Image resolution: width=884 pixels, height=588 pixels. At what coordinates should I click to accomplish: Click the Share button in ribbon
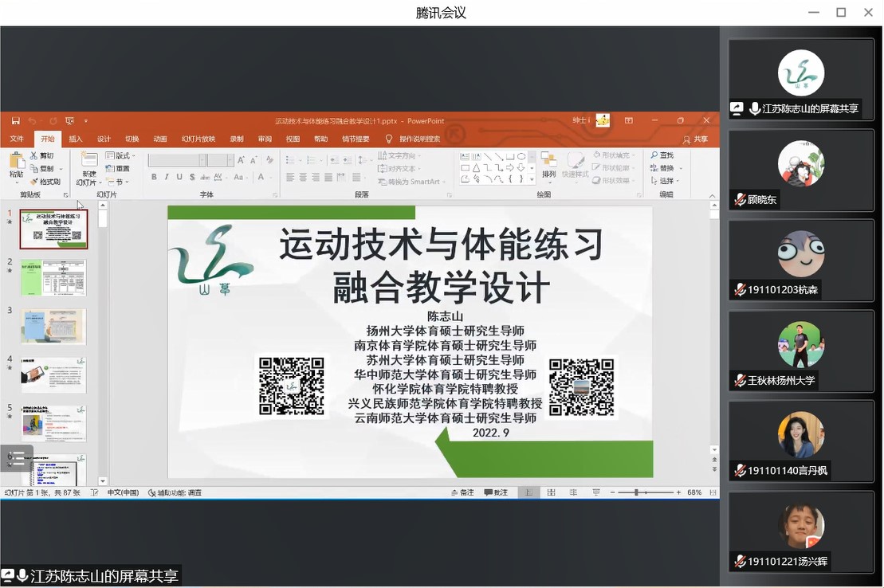(x=696, y=139)
